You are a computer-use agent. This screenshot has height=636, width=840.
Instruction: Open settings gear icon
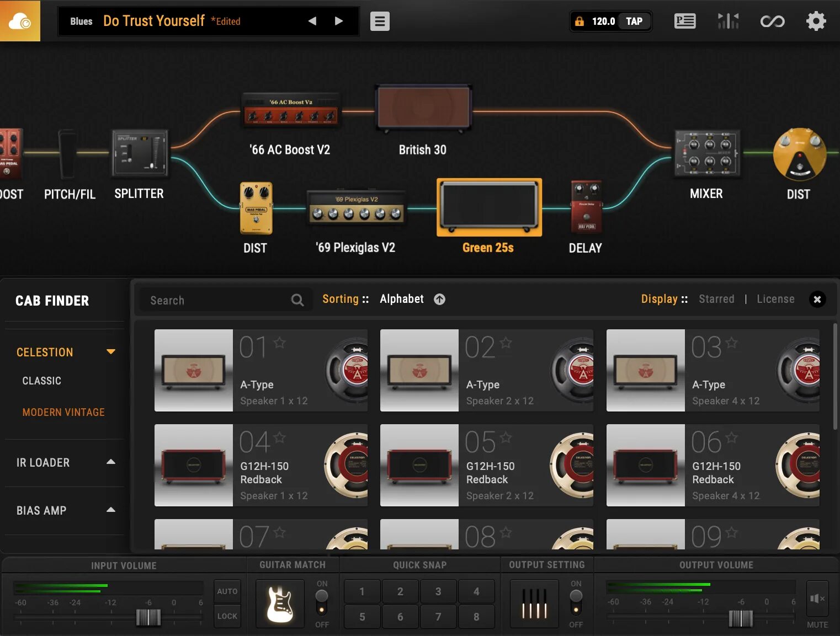(x=816, y=22)
